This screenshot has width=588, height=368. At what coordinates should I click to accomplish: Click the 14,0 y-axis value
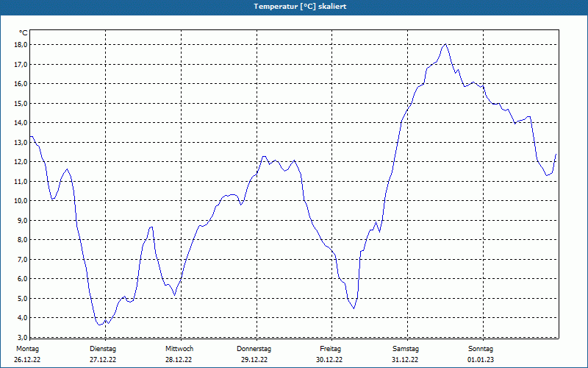pos(21,123)
